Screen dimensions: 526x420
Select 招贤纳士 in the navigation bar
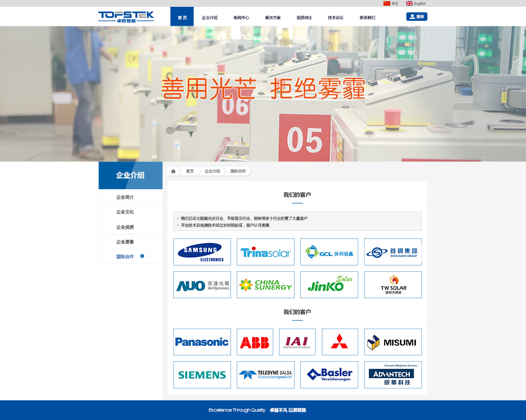tap(304, 18)
